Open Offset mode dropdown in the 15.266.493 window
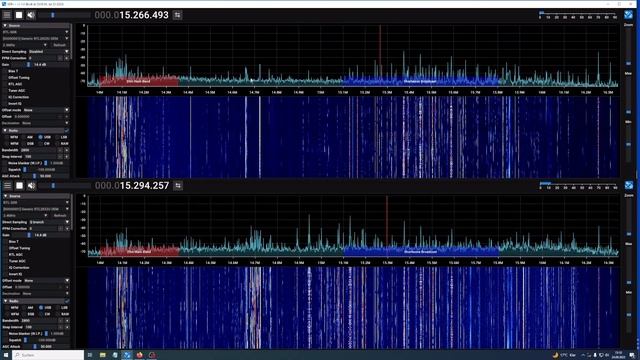The image size is (640, 360). (x=46, y=110)
